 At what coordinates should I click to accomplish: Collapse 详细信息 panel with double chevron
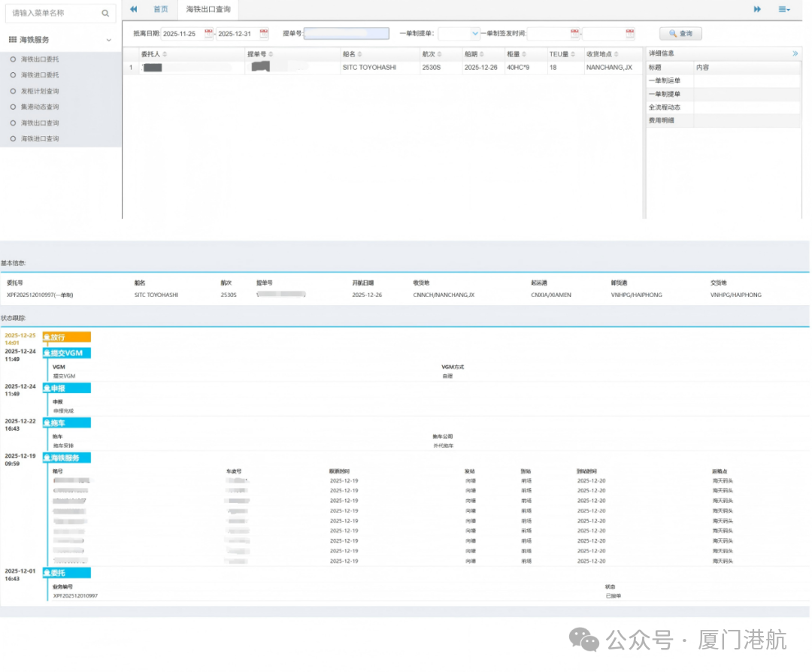[x=795, y=53]
